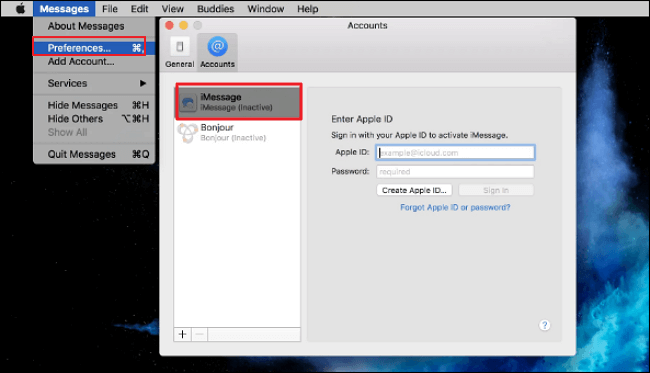Screen dimensions: 650x373
Task: Click Create Apple ID… button
Action: click(x=414, y=190)
